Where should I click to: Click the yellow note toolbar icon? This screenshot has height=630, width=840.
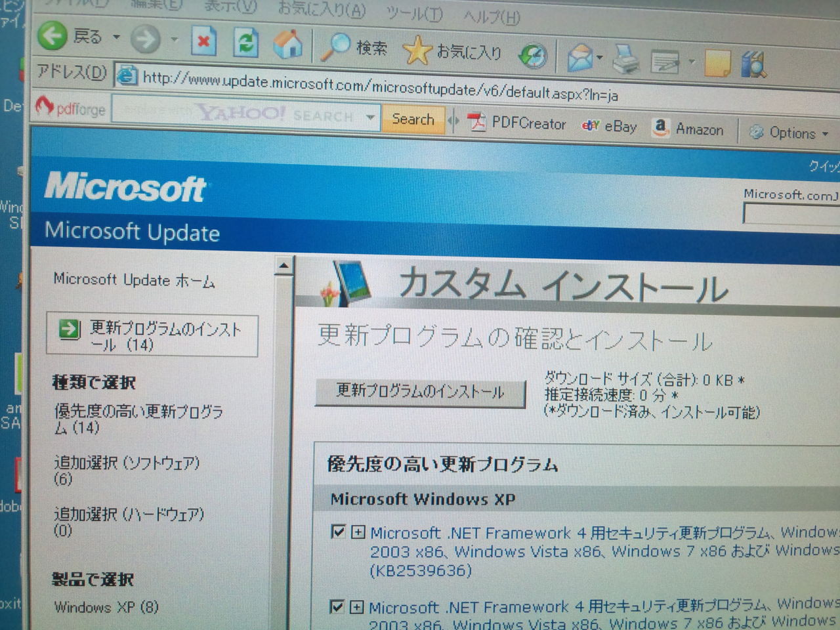717,64
